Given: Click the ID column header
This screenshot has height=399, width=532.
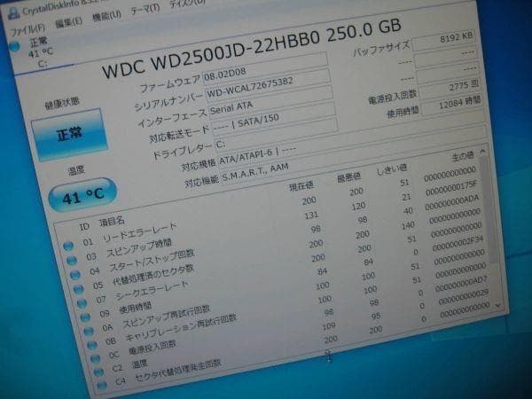Looking at the screenshot, I should 84,227.
